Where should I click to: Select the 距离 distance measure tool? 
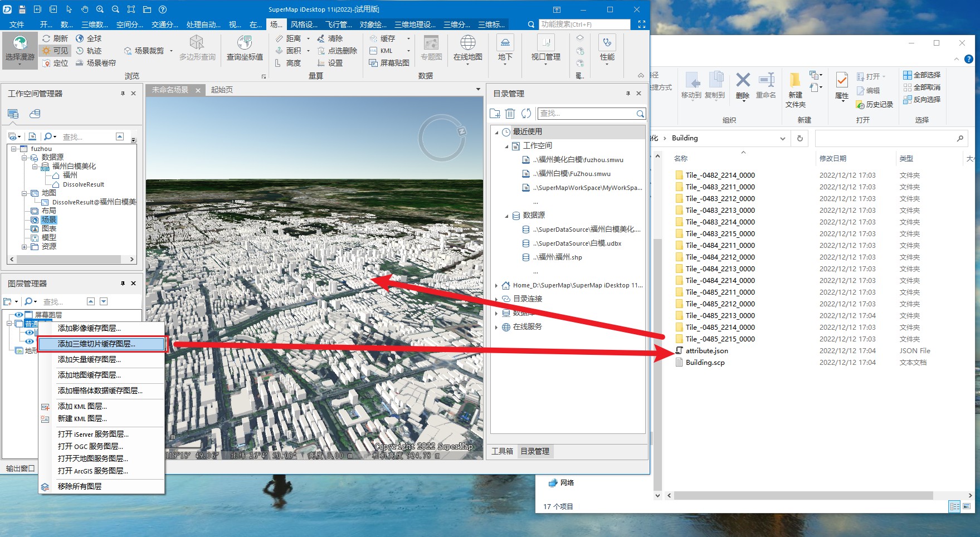click(288, 38)
